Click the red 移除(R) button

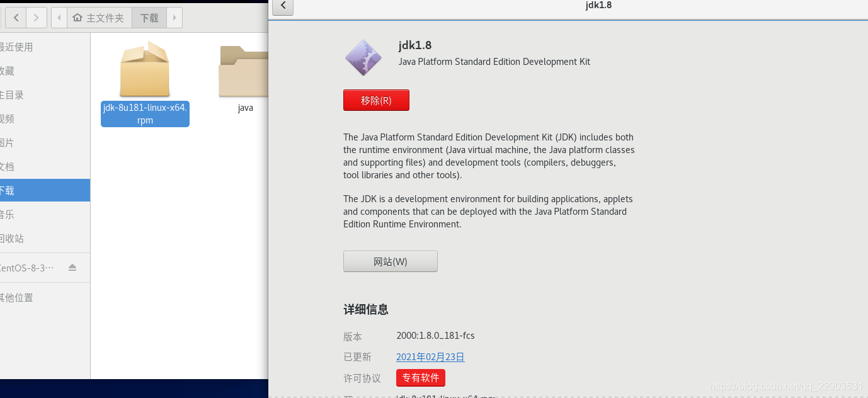click(376, 100)
